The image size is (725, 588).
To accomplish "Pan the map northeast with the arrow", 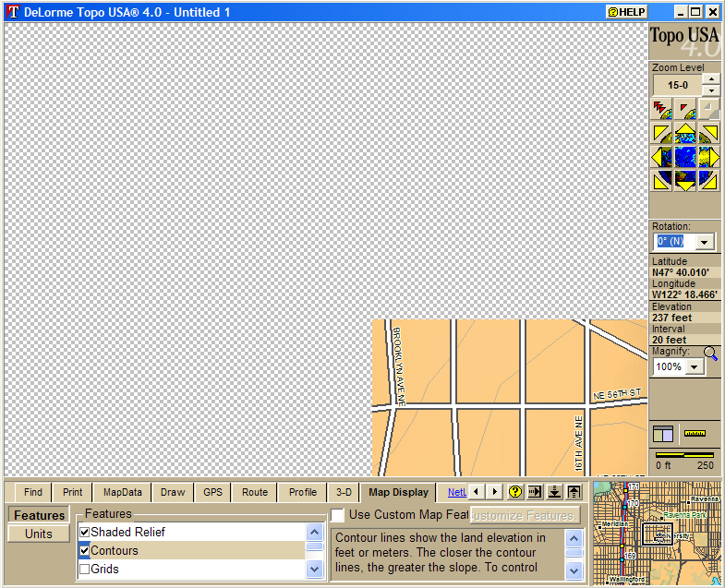I will (708, 133).
